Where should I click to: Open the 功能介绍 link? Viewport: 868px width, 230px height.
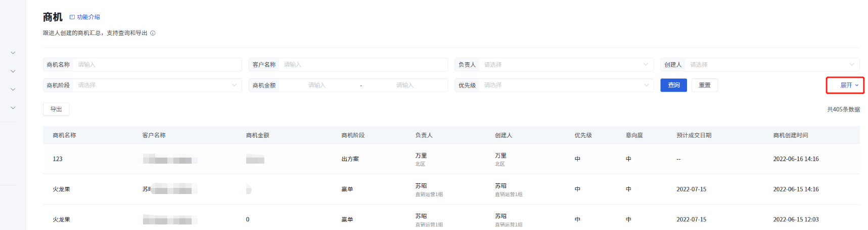[x=88, y=17]
